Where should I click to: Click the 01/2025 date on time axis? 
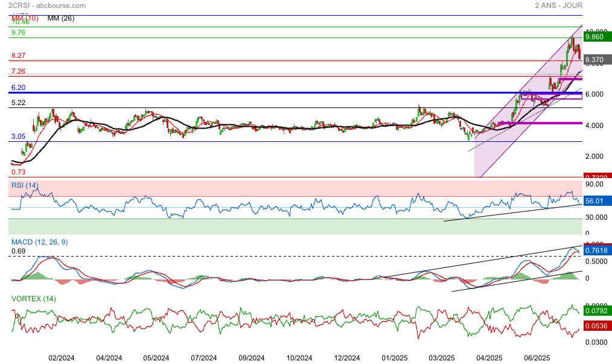click(395, 358)
